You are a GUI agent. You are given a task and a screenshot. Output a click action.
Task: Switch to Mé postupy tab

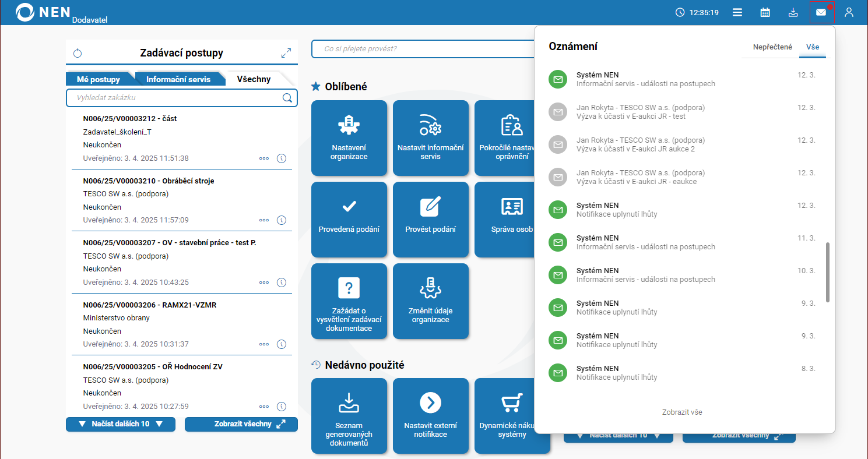coord(99,79)
